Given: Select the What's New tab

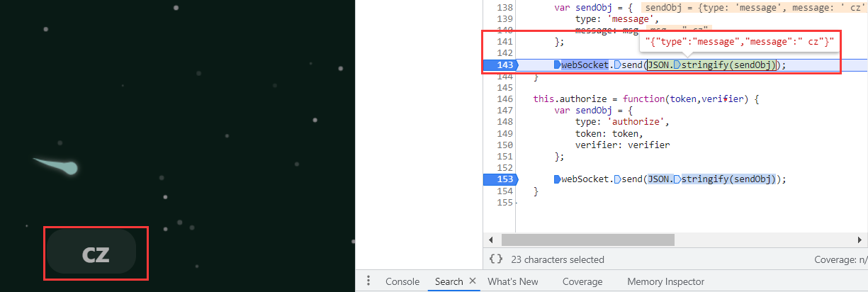Looking at the screenshot, I should pos(512,281).
